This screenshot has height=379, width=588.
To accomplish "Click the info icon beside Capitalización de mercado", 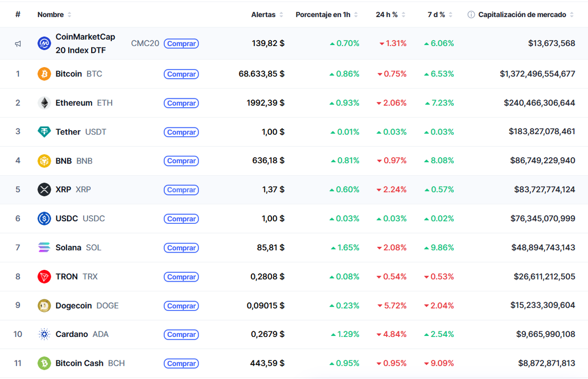I will coord(471,15).
